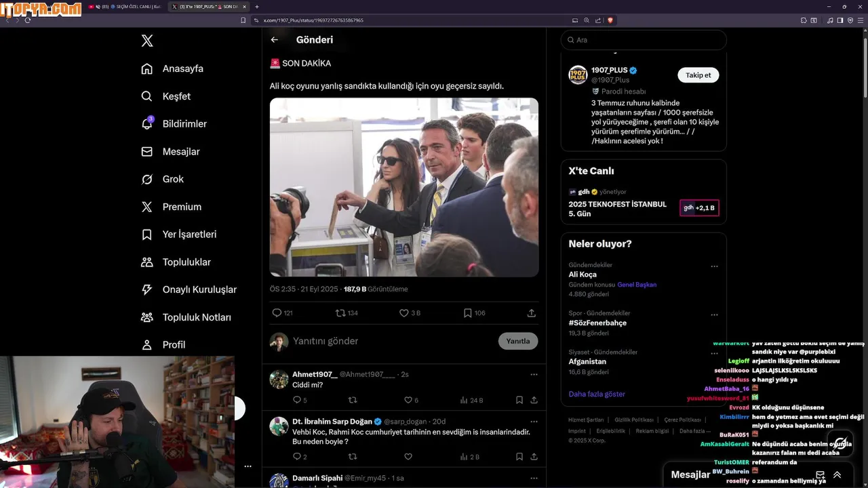
Task: Click the repost icon with 134 reposts
Action: (340, 313)
